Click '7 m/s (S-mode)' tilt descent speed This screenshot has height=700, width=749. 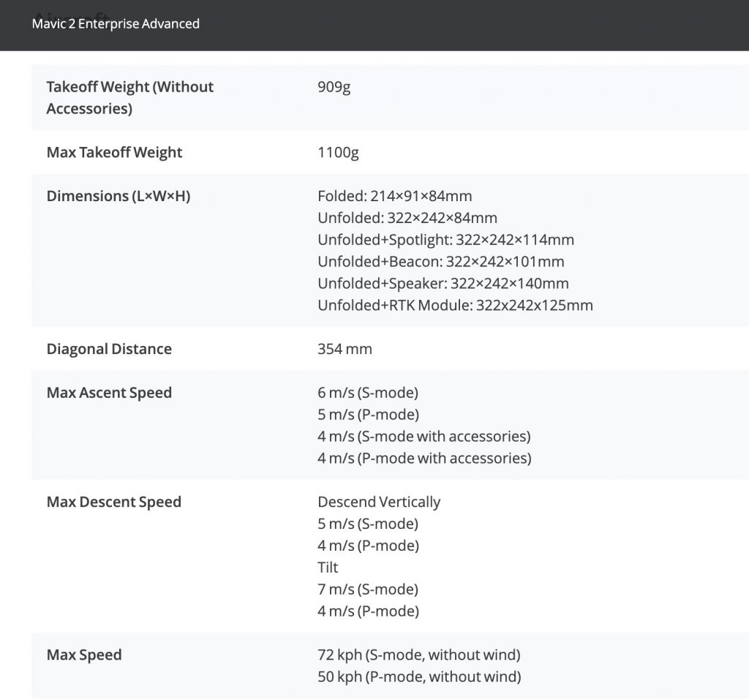pos(368,590)
